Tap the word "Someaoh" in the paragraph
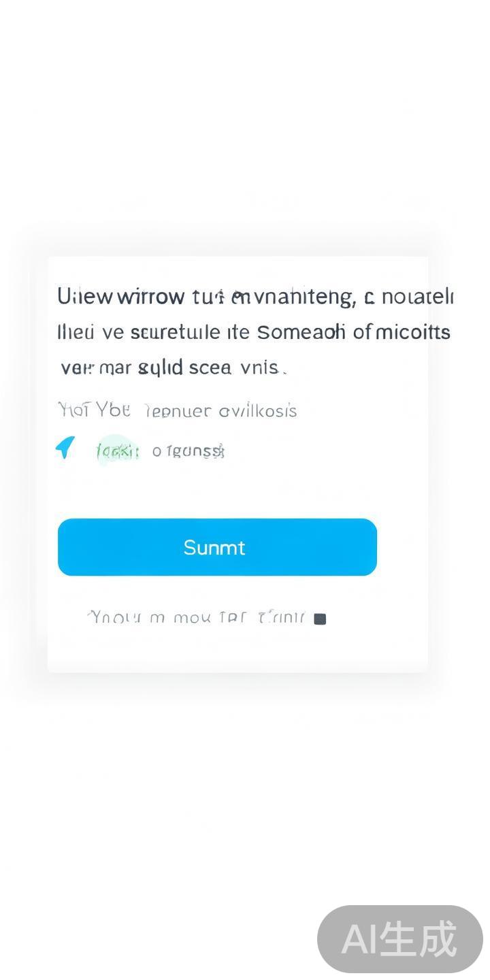This screenshot has height=980, width=490. [x=301, y=332]
